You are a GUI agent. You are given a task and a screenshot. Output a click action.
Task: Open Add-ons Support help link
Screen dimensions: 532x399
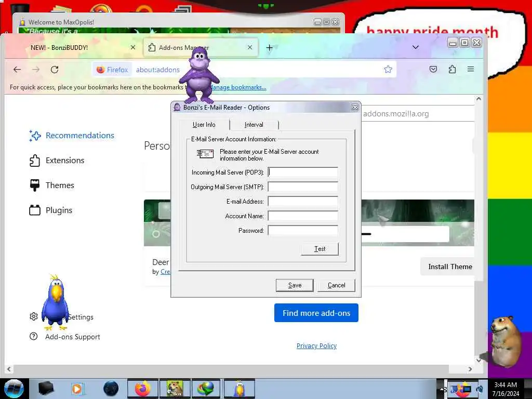(x=65, y=337)
